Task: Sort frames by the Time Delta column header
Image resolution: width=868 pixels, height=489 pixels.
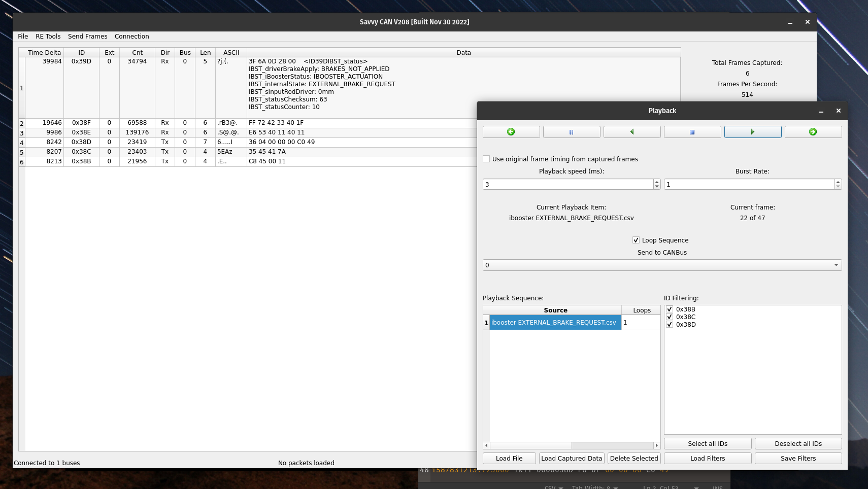Action: (44, 52)
